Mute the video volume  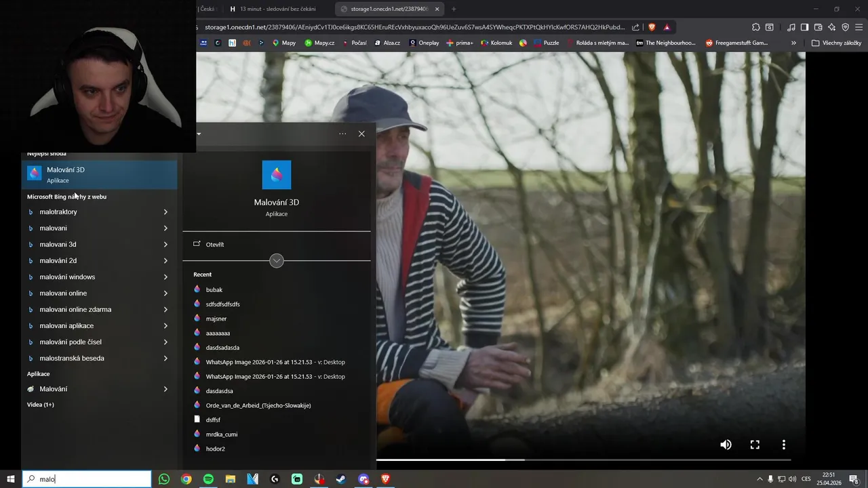pos(726,445)
